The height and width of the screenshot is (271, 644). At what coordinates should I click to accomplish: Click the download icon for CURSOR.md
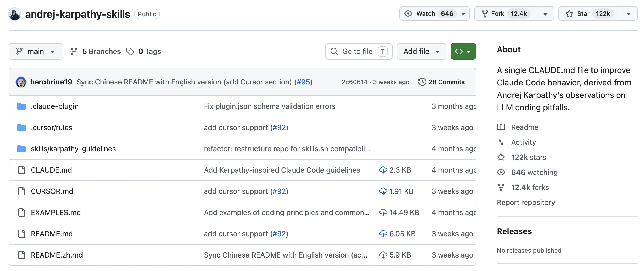[383, 191]
